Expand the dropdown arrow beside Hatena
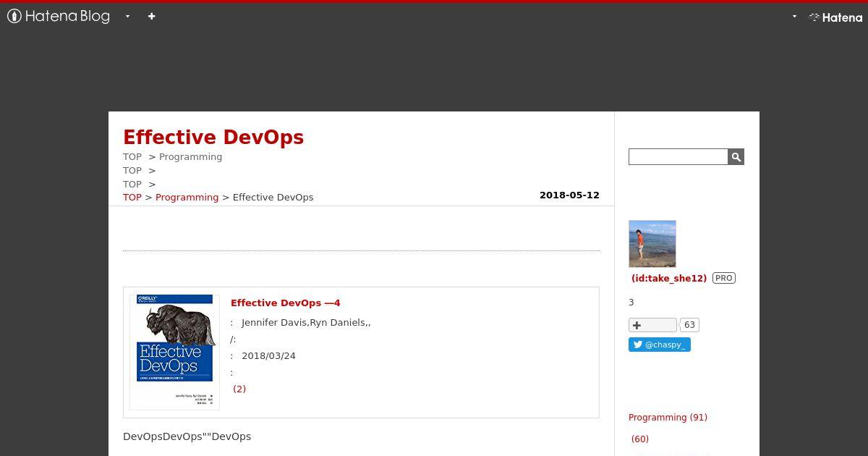 [794, 17]
